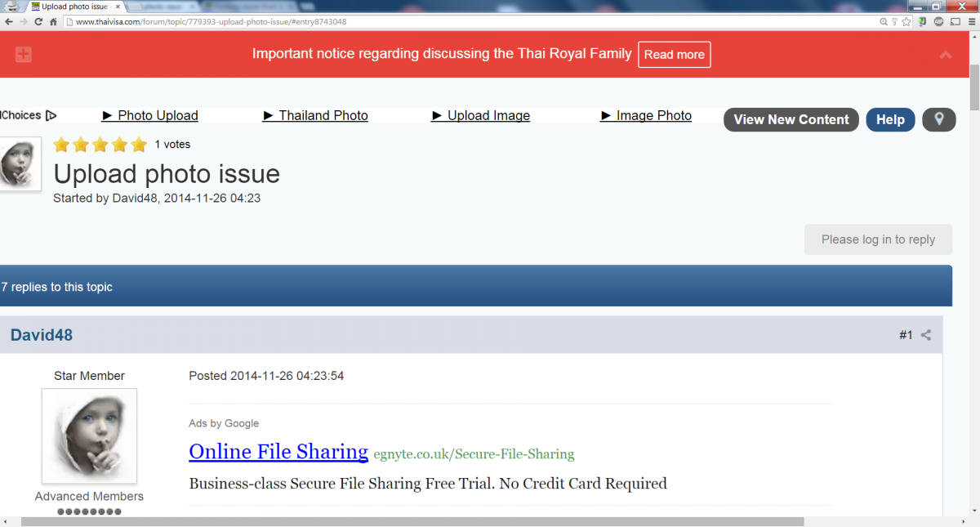The width and height of the screenshot is (980, 527).
Task: Click the David48 username in post header
Action: (x=42, y=335)
